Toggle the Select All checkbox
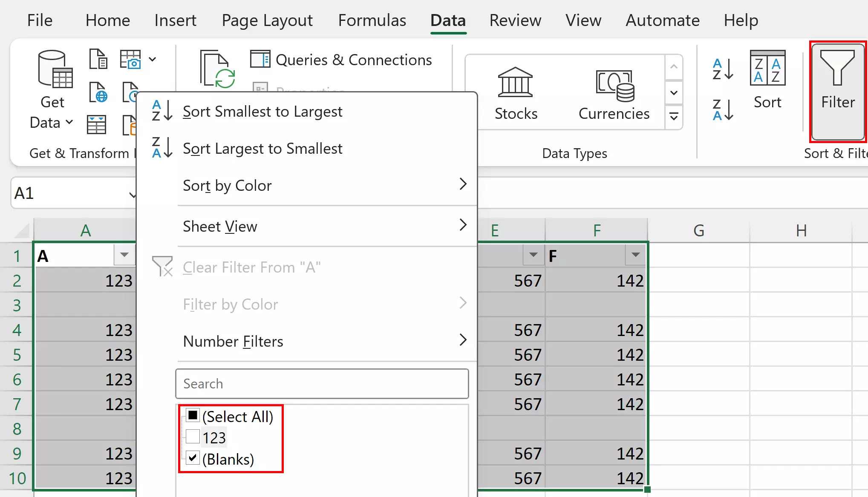 (193, 415)
